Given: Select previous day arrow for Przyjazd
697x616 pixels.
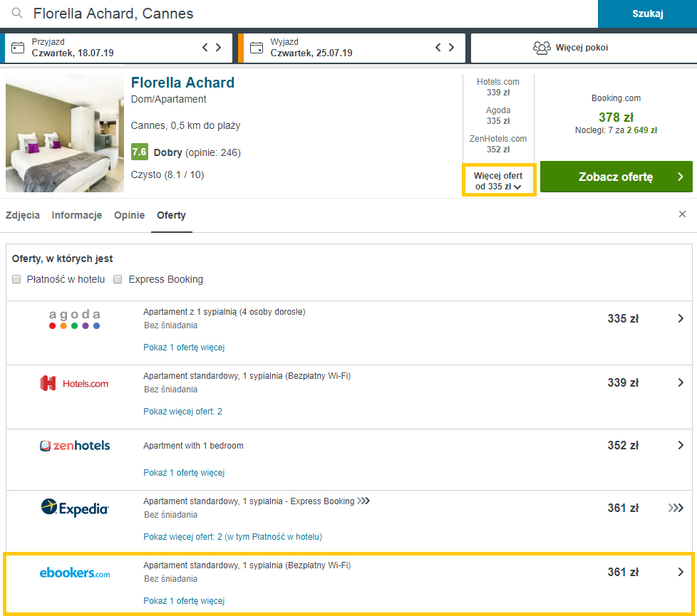Looking at the screenshot, I should [x=205, y=47].
